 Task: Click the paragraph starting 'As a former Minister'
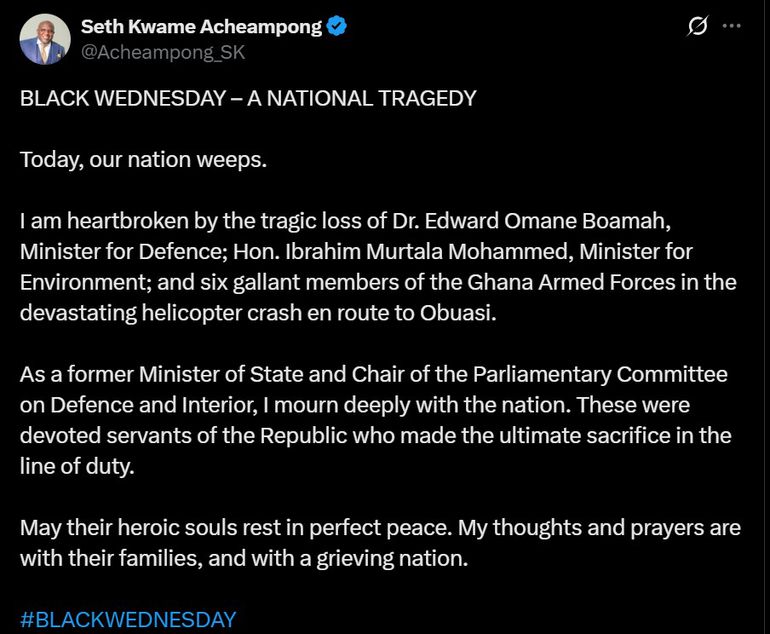pyautogui.click(x=375, y=420)
